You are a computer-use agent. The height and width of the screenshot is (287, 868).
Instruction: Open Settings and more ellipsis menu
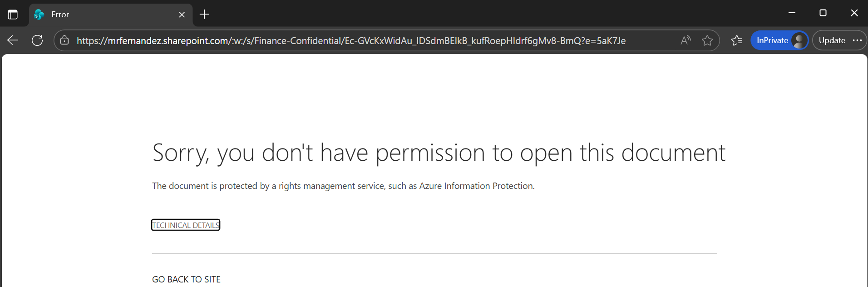tap(857, 40)
